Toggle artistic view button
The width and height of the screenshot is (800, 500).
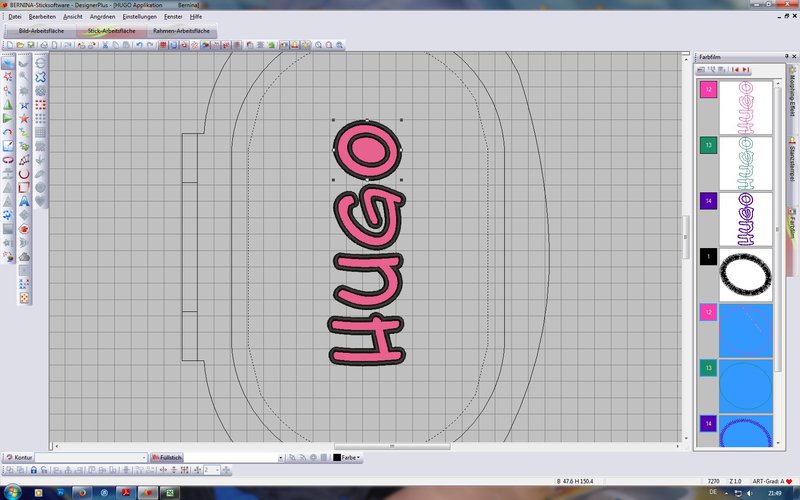coord(184,45)
